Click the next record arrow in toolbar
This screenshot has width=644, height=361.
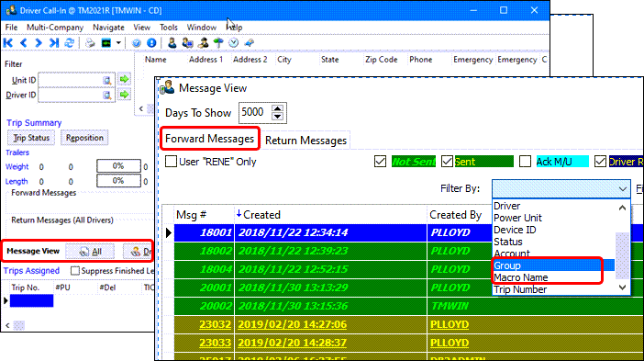(x=39, y=43)
